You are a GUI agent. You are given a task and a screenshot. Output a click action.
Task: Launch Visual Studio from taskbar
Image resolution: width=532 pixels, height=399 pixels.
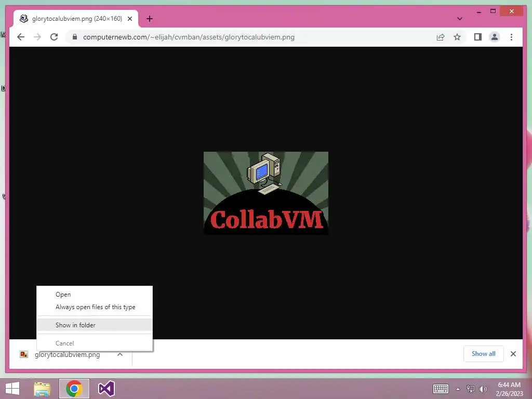(x=106, y=389)
